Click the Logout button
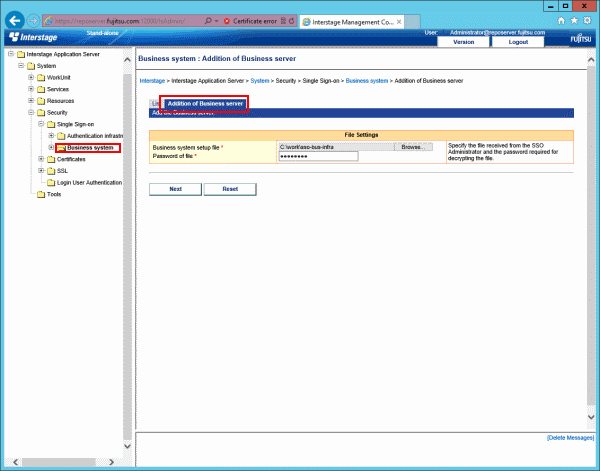Image resolution: width=600 pixels, height=471 pixels. 518,42
